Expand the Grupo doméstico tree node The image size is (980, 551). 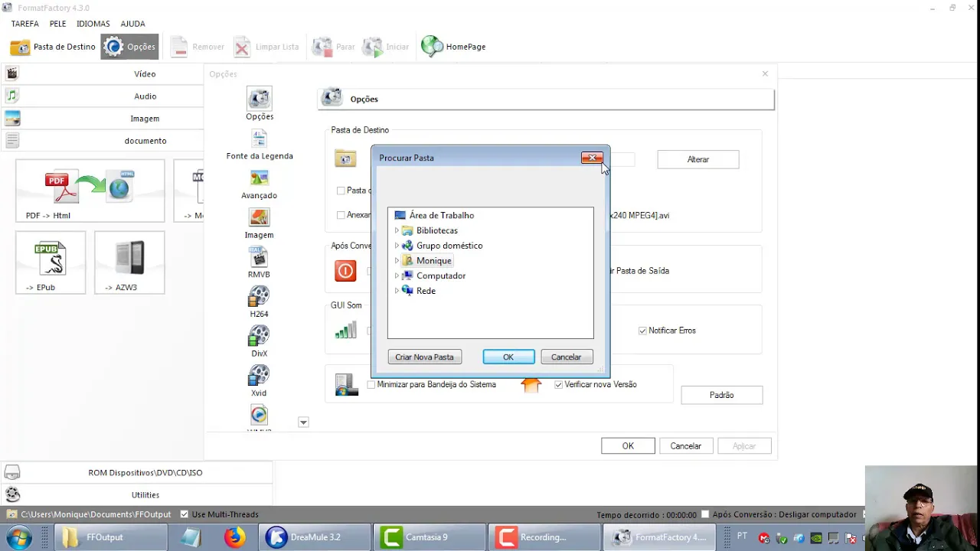click(x=397, y=246)
